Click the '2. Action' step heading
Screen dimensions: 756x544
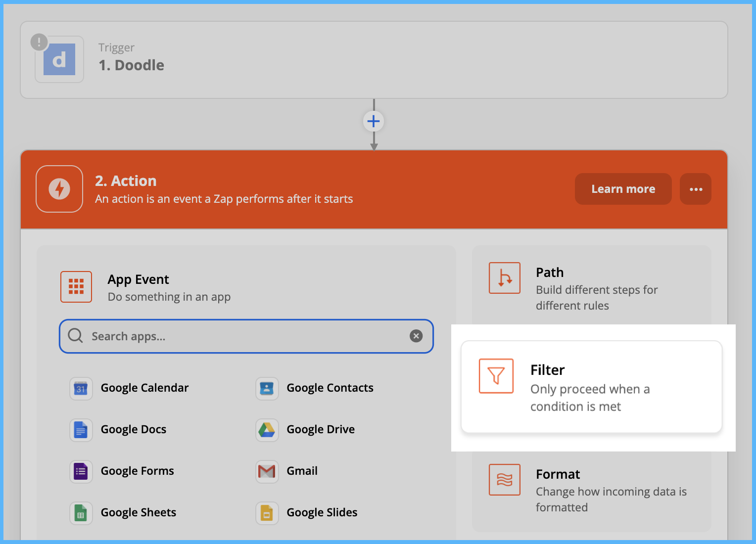click(126, 181)
